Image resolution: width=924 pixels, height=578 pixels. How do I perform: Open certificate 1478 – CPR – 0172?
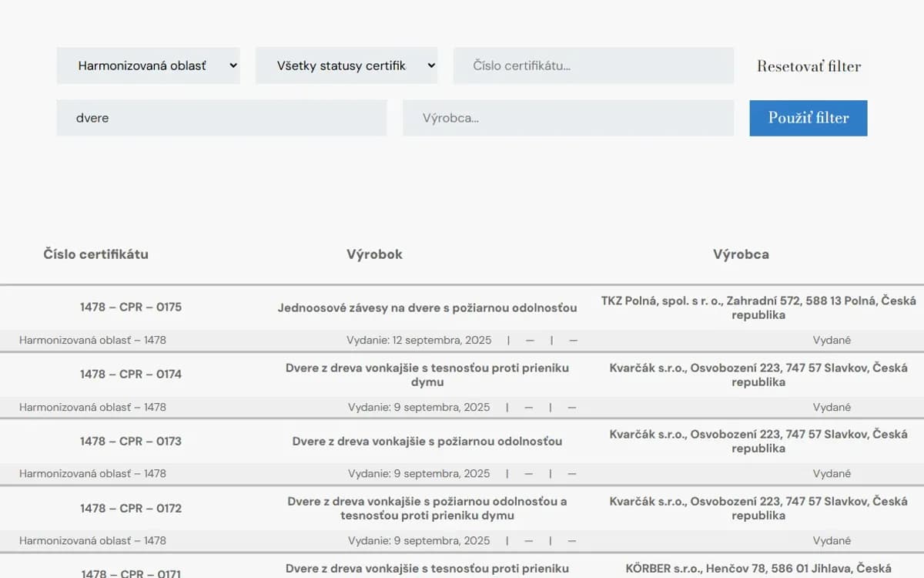point(131,508)
